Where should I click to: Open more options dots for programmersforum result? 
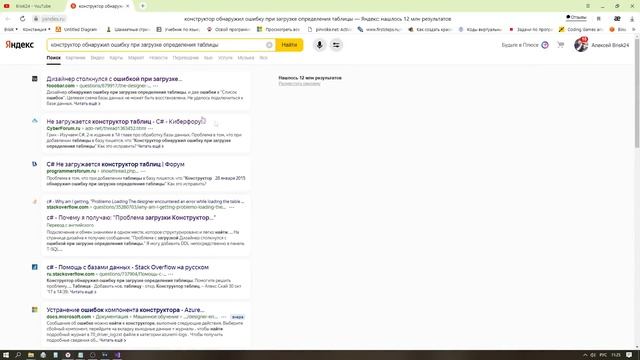coord(143,171)
